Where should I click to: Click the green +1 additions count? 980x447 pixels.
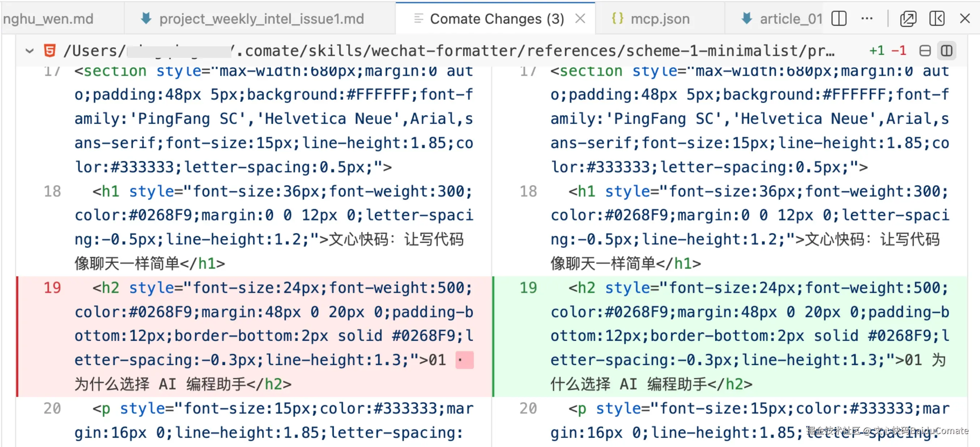click(877, 51)
